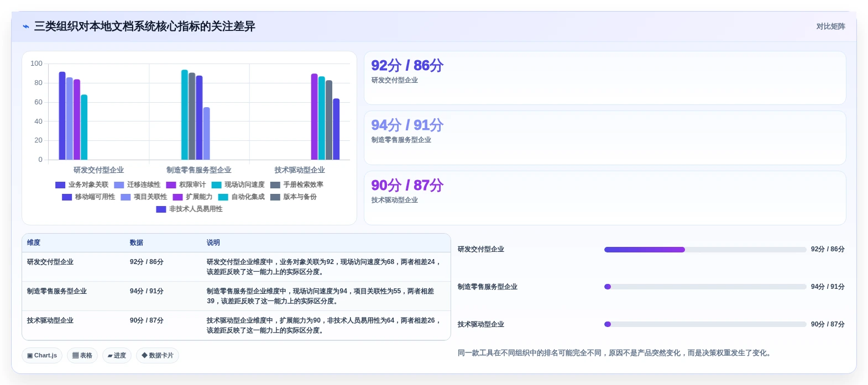This screenshot has height=385, width=868.
Task: Click the shortest teal bar in 研发交付型企业 group
Action: click(84, 127)
